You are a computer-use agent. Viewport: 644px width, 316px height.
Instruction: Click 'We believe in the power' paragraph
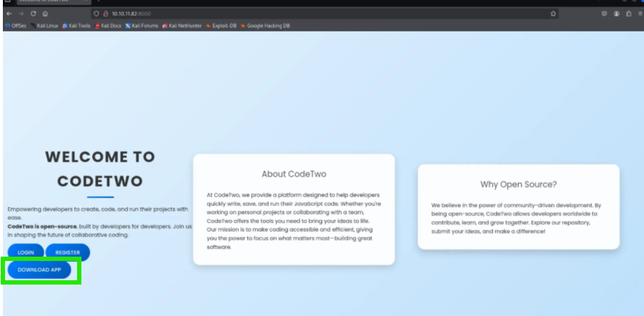pos(516,218)
